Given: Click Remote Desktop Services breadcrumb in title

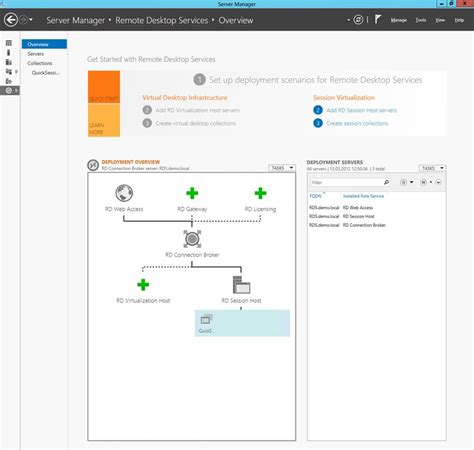Looking at the screenshot, I should tap(162, 20).
